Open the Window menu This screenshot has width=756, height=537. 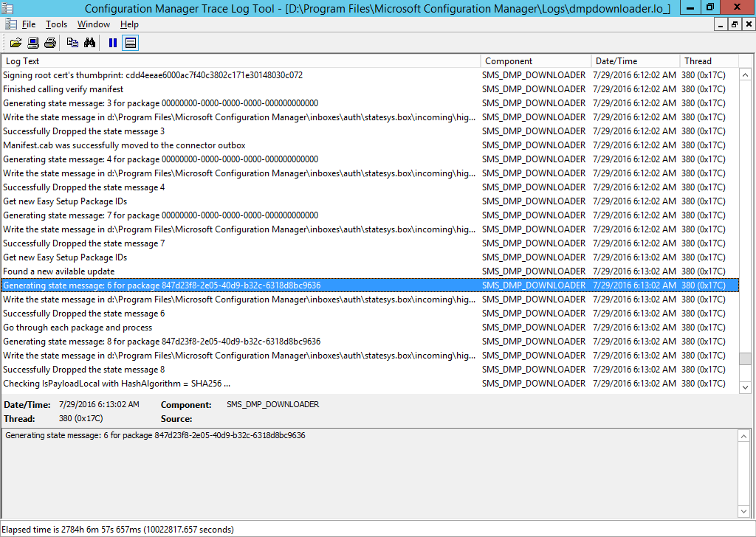tap(94, 24)
